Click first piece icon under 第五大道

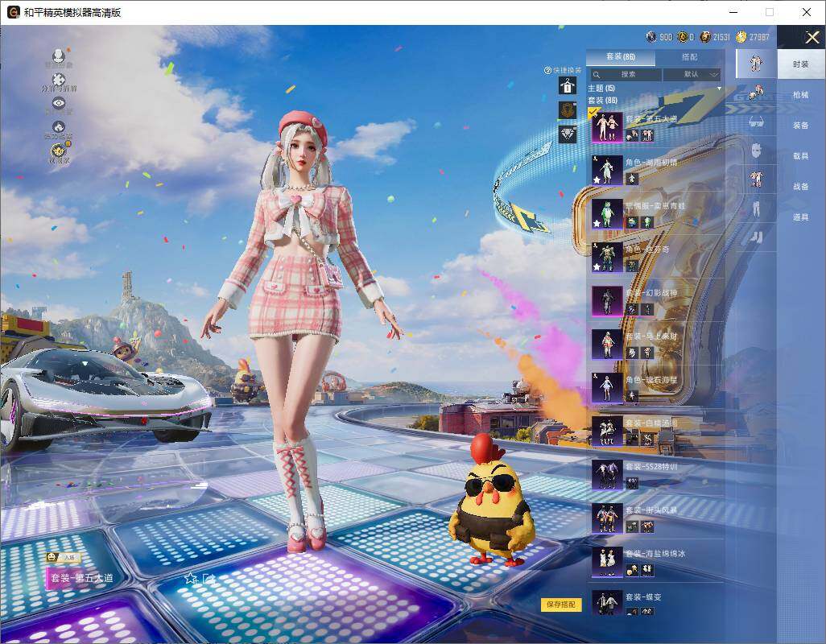(x=632, y=135)
